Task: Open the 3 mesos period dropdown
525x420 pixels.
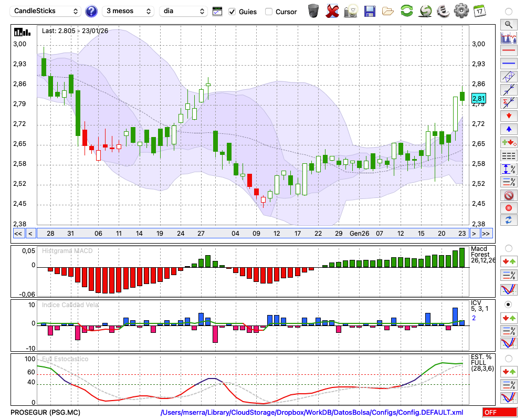Action: [128, 11]
